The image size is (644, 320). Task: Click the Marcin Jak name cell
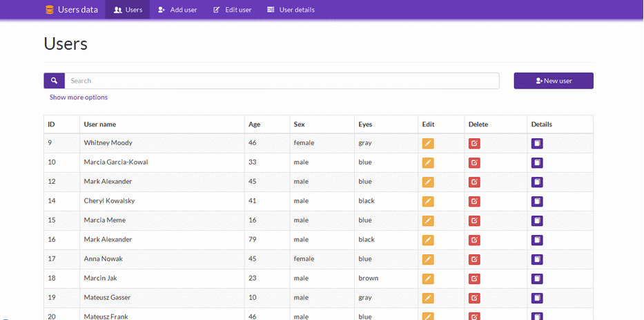coord(162,279)
